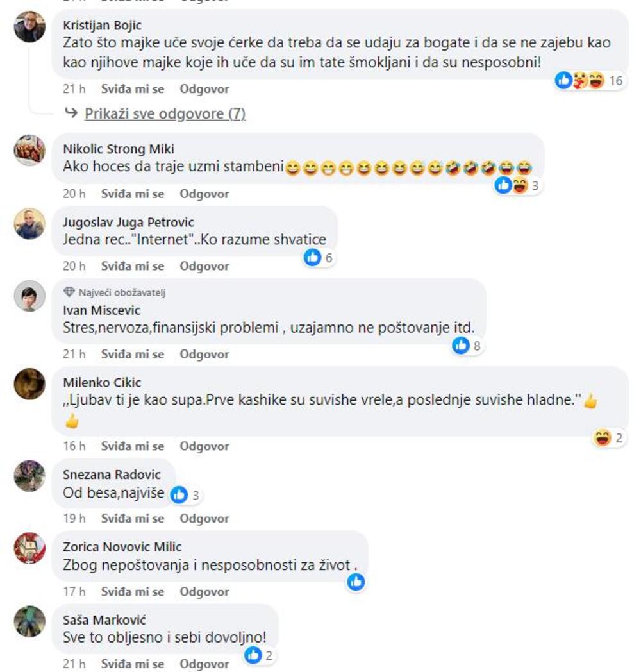Click the Najveći obožavatelj diamond badge
The image size is (641, 672).
pyautogui.click(x=69, y=292)
